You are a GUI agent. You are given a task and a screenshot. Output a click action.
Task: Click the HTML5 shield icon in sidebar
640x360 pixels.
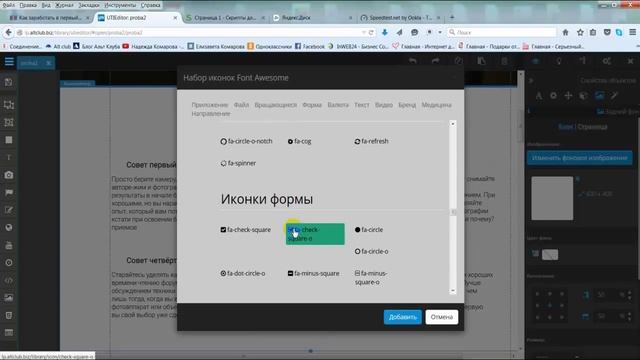tap(9, 316)
